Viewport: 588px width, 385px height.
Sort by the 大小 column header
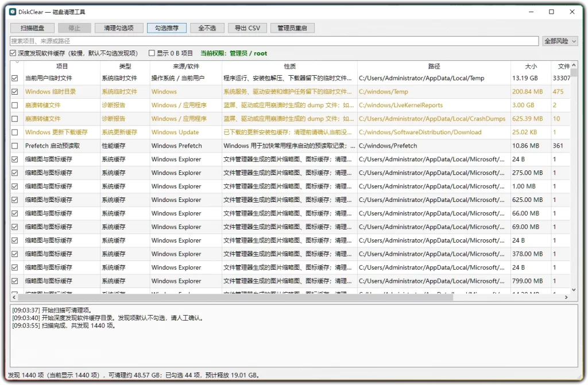[x=531, y=67]
